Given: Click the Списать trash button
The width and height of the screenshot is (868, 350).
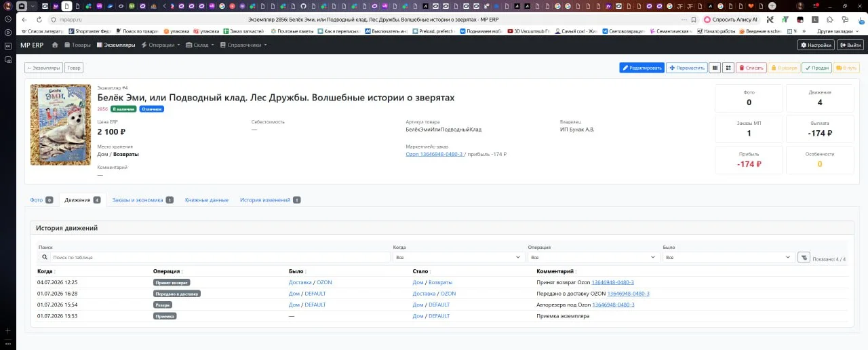Looking at the screenshot, I should [x=751, y=68].
